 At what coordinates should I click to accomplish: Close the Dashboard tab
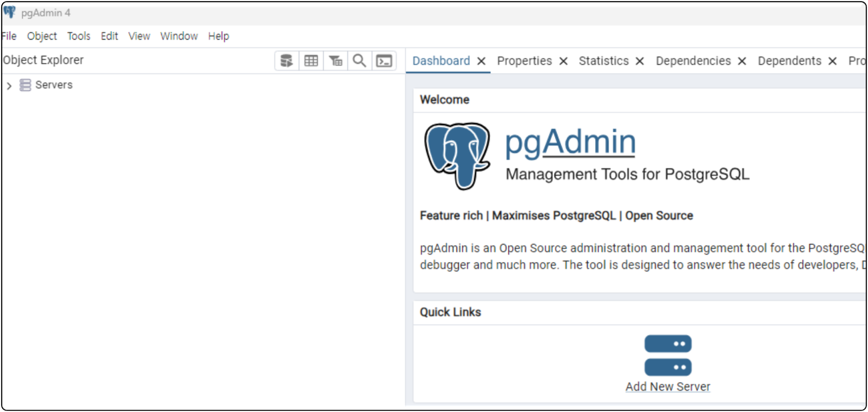pos(481,62)
